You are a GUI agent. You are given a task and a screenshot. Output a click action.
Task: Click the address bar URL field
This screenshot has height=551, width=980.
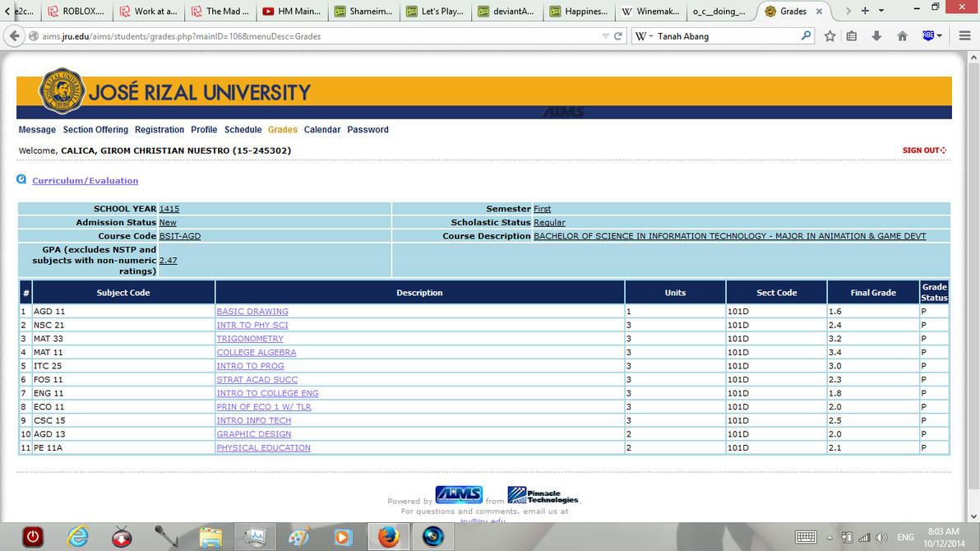click(319, 36)
